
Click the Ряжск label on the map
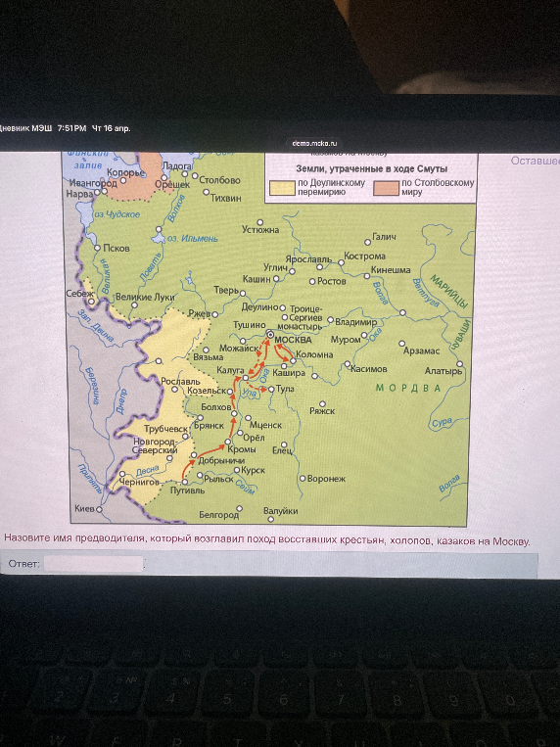(322, 410)
